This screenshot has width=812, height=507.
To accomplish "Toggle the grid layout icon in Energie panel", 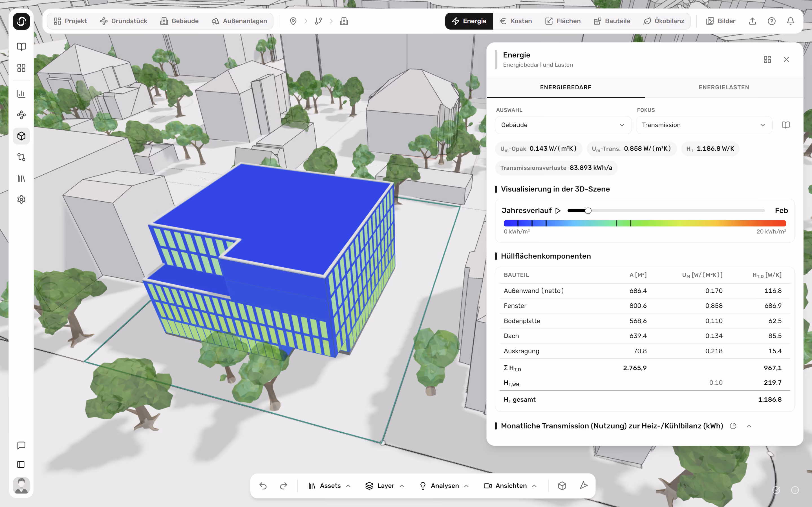I will (767, 59).
